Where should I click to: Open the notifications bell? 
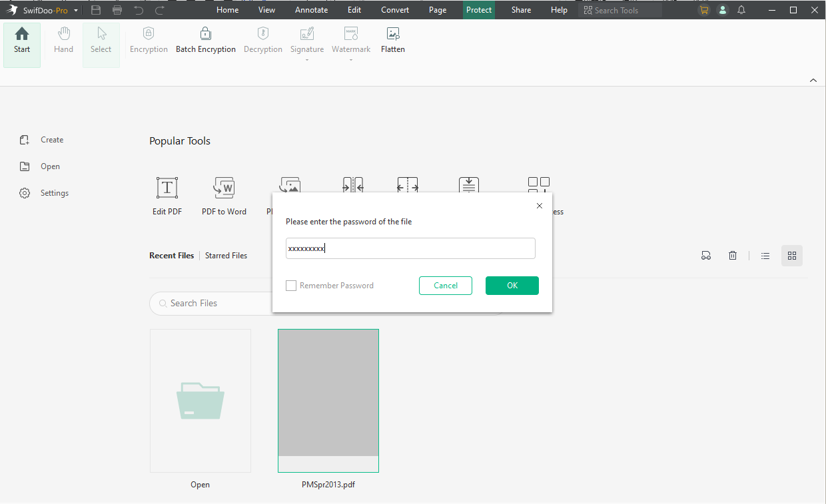pos(741,10)
